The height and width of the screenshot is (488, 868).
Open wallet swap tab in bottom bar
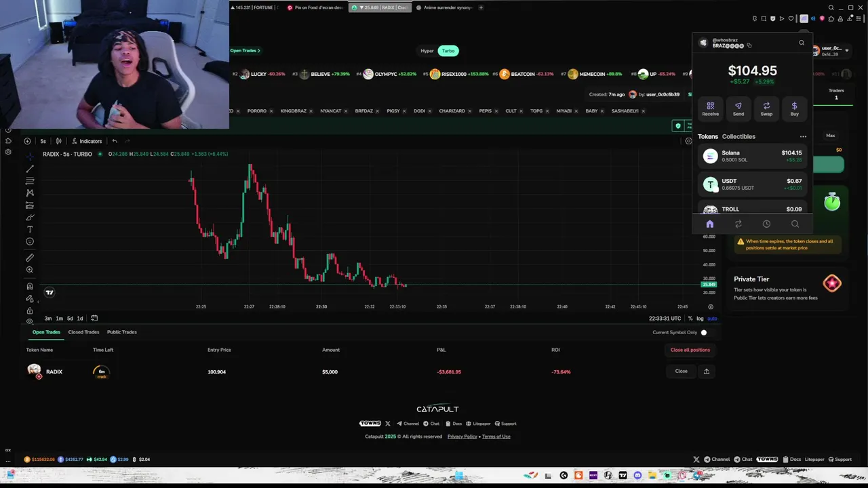pos(738,224)
